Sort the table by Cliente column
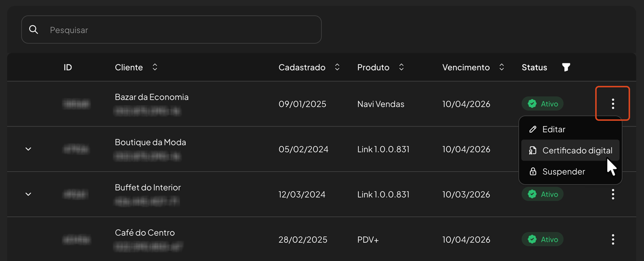The height and width of the screenshot is (261, 644). coord(155,67)
